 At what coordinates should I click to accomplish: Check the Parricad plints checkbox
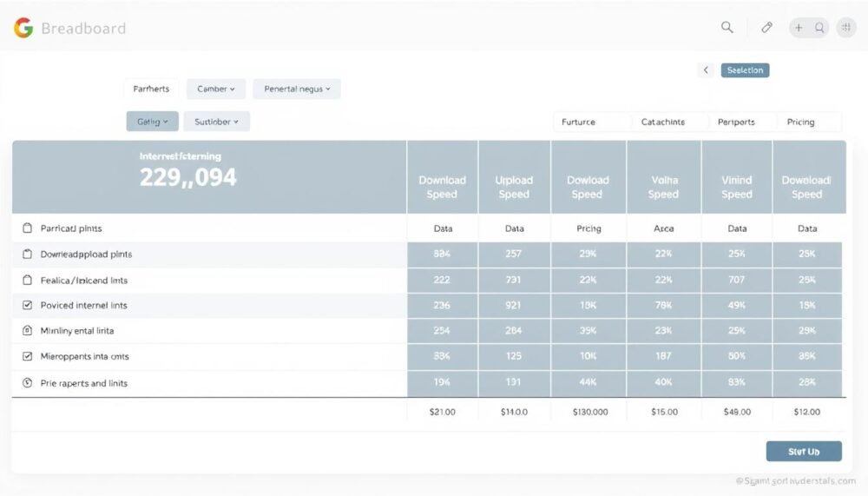pos(27,228)
